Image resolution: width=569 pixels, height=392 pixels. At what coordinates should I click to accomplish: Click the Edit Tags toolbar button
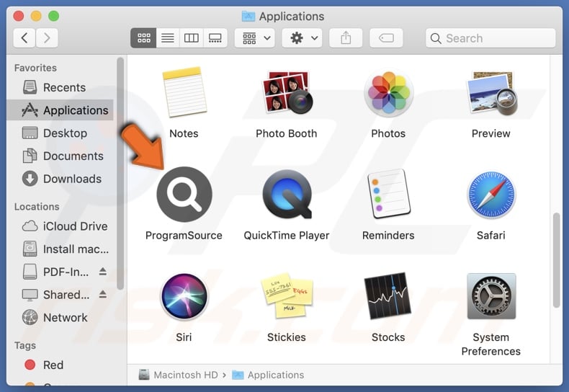(x=386, y=37)
